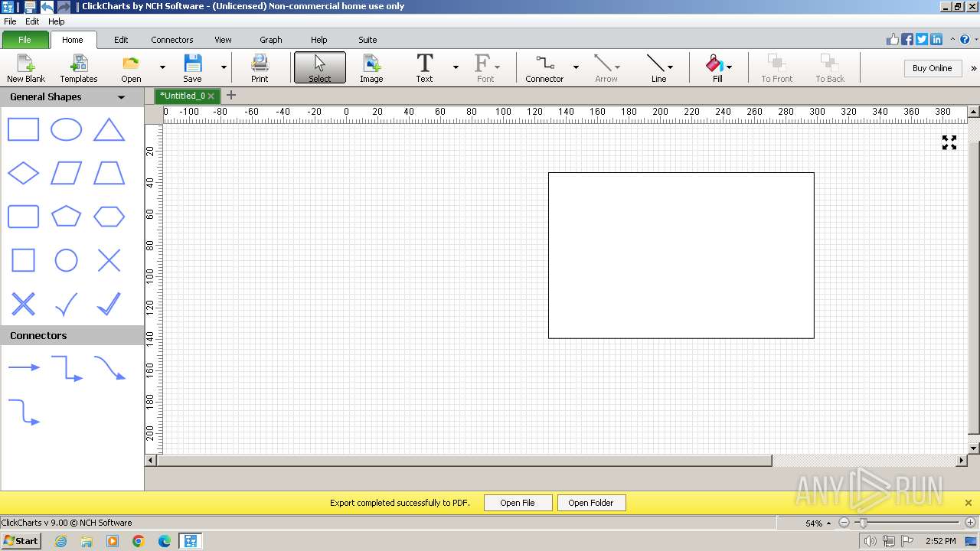
Task: Open the Open button dropdown arrow
Action: coord(162,67)
